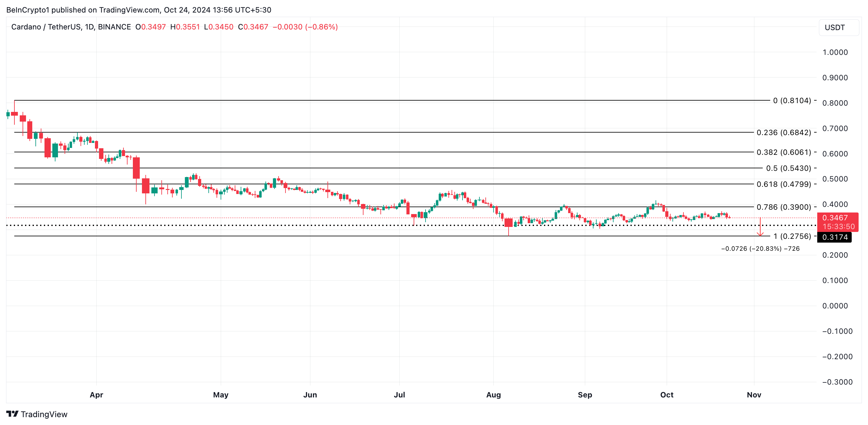Click the TradingView logo icon
This screenshot has width=868, height=425.
(12, 413)
